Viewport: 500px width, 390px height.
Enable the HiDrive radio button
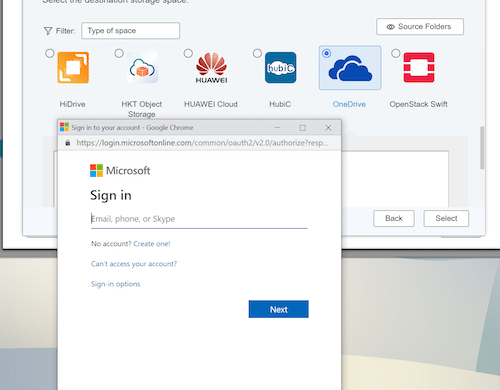click(50, 53)
